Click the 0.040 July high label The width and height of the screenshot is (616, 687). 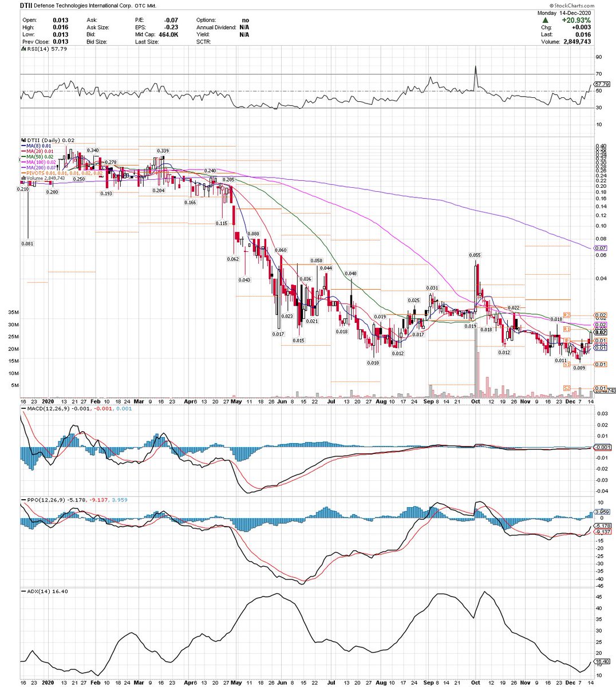[x=351, y=274]
